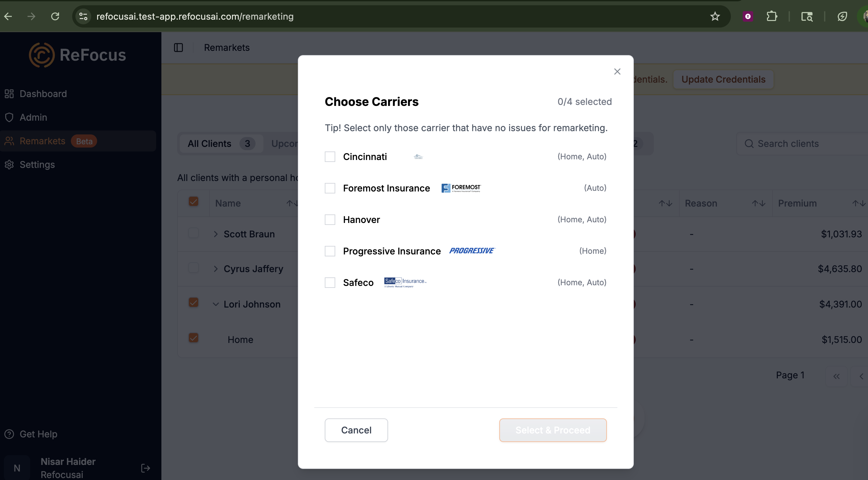
Task: Tick the Progressive Insurance checkbox
Action: pos(330,251)
